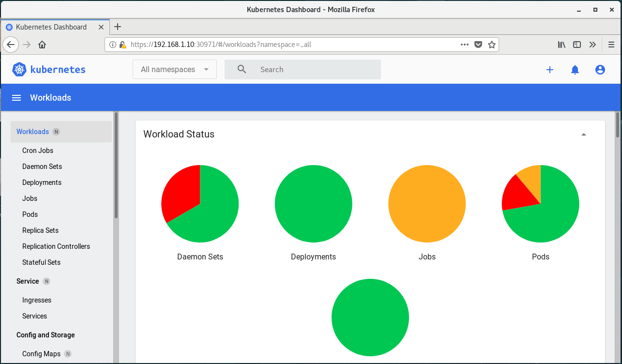Toggle the Firefox sidebar icon
The width and height of the screenshot is (622, 364).
pyautogui.click(x=577, y=45)
